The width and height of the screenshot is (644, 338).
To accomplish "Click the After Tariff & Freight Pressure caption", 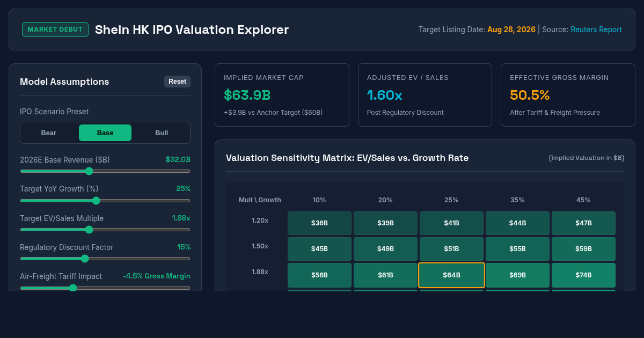I will (x=555, y=113).
